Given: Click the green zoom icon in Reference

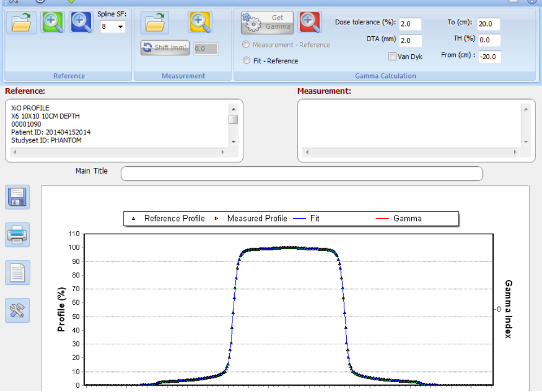Looking at the screenshot, I should [x=53, y=22].
